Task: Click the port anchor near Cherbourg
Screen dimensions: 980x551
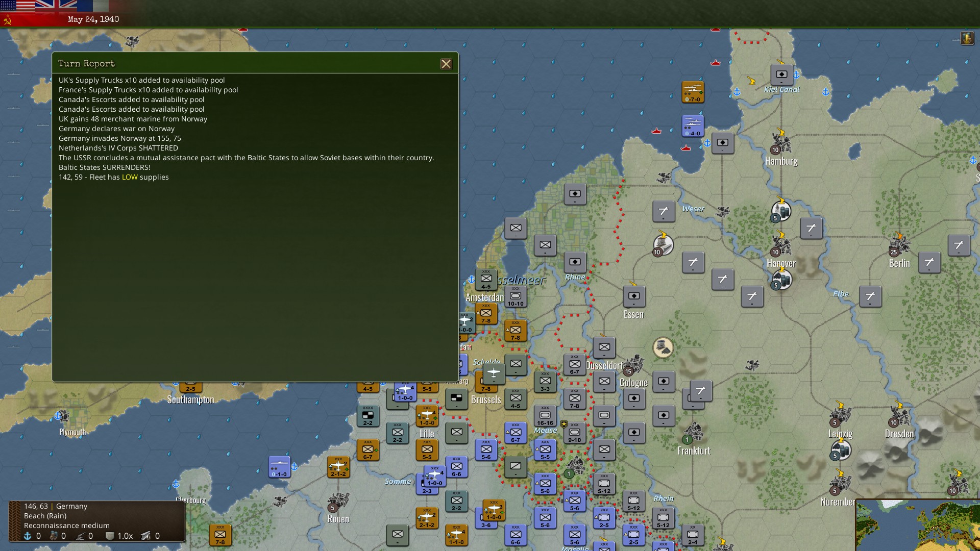Action: click(176, 484)
